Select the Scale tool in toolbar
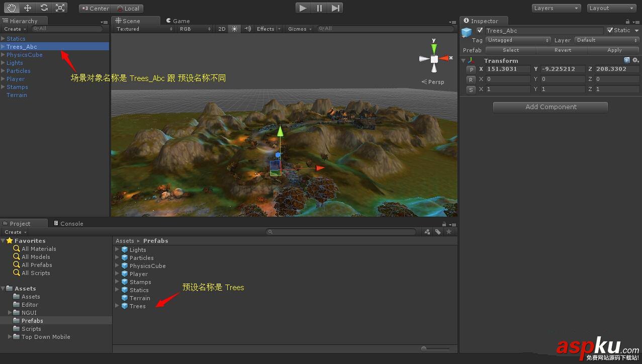 pos(60,8)
